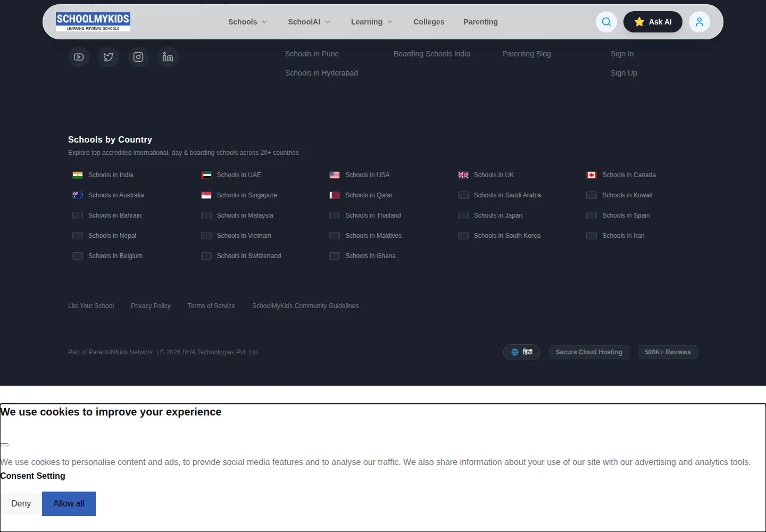This screenshot has height=532, width=766.
Task: Click the Singapore flag icon
Action: coord(206,195)
